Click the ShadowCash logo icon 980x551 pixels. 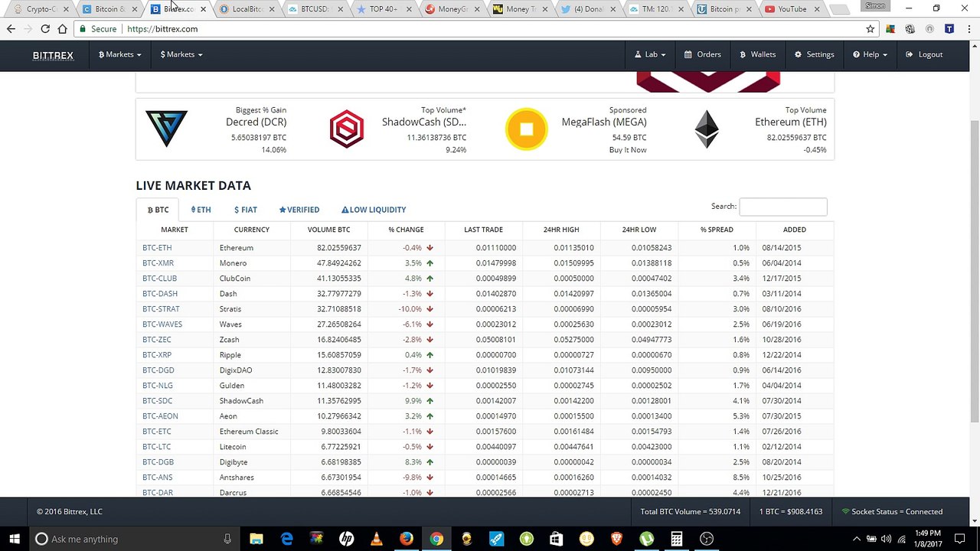[347, 129]
